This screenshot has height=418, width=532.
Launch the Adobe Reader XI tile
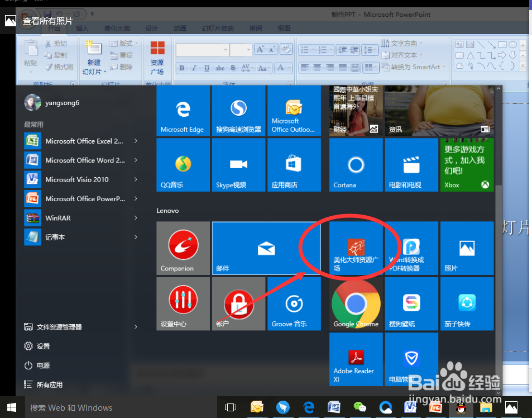tap(356, 359)
